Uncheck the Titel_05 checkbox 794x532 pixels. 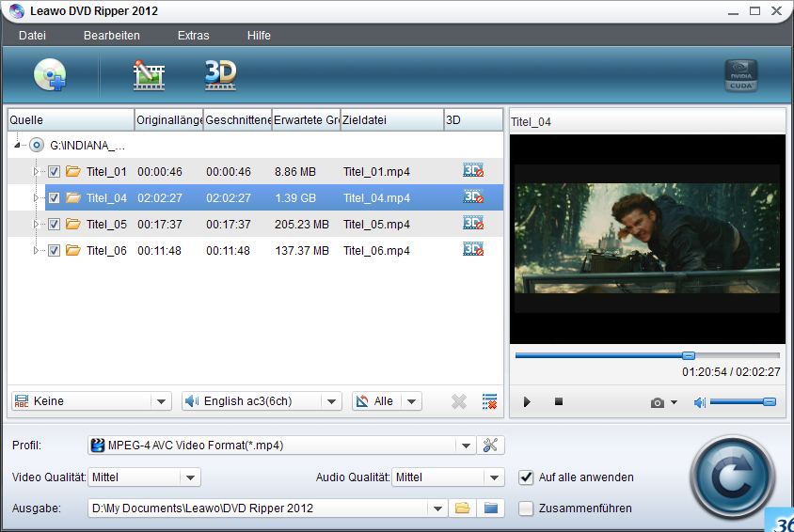[55, 225]
